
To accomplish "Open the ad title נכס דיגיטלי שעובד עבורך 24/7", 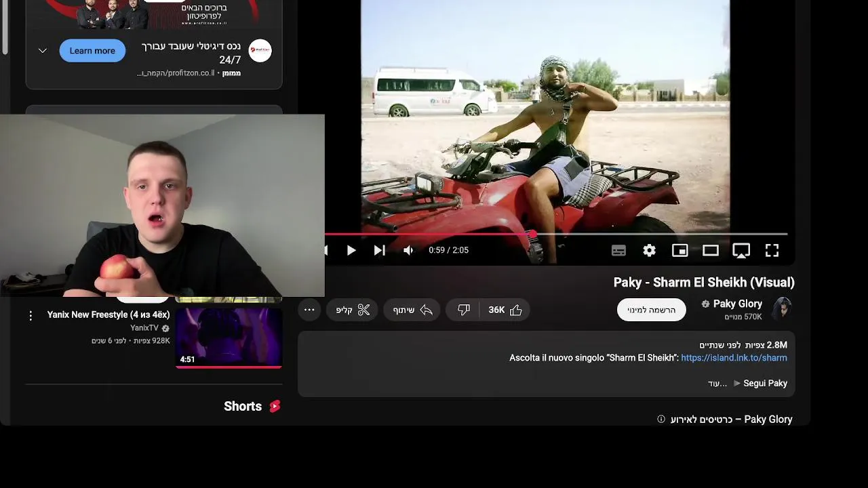I will click(191, 53).
